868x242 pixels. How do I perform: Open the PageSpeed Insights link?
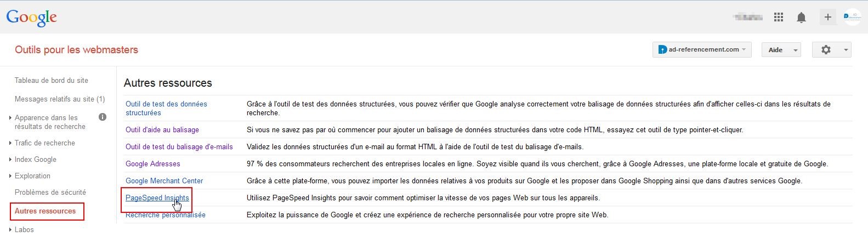tap(157, 198)
